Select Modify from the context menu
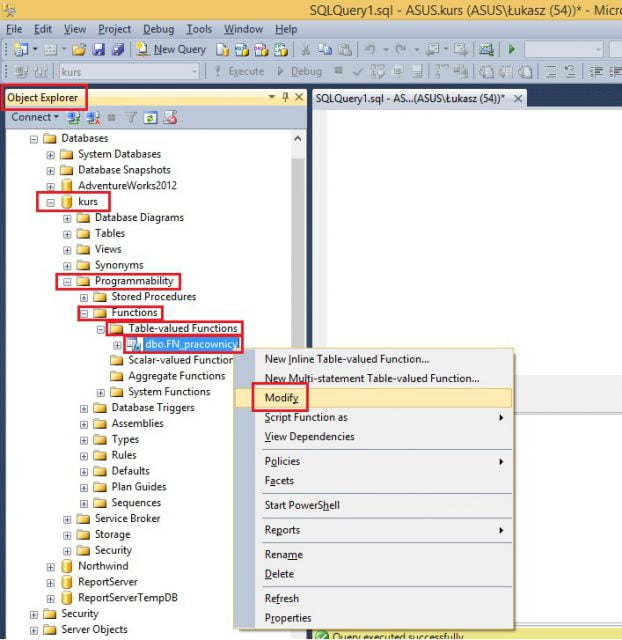The height and width of the screenshot is (640, 622). click(x=281, y=398)
